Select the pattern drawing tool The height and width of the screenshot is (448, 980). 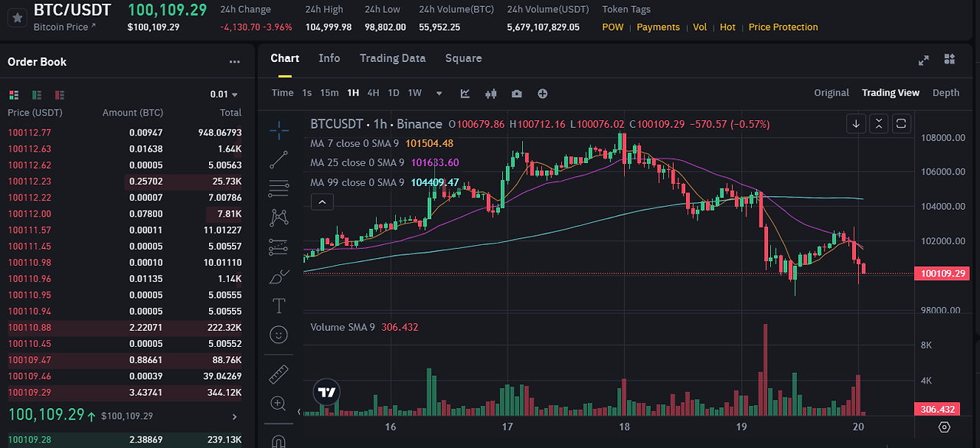(x=279, y=217)
